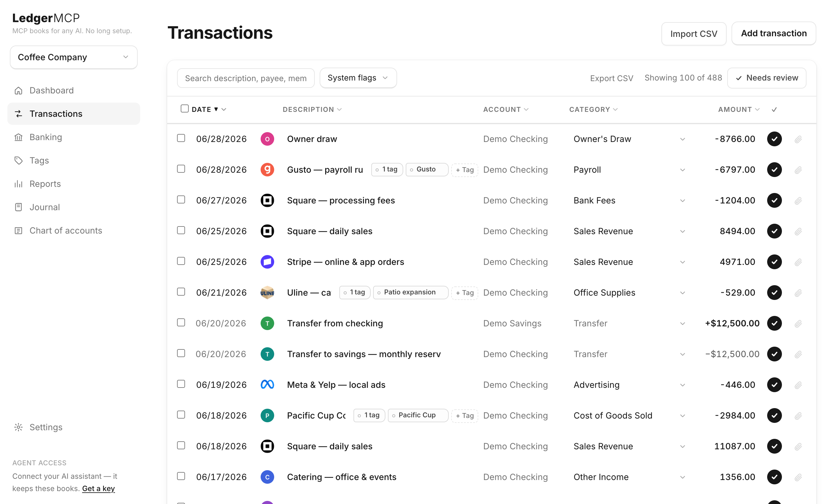Image resolution: width=836 pixels, height=504 pixels.
Task: Click Square logo on 06/18/2026 daily sales row
Action: 267,446
